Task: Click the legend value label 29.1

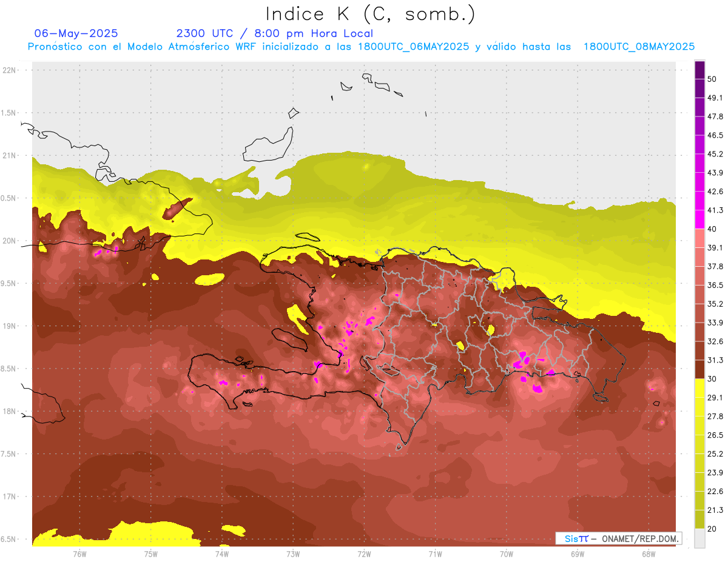Action: click(x=715, y=398)
